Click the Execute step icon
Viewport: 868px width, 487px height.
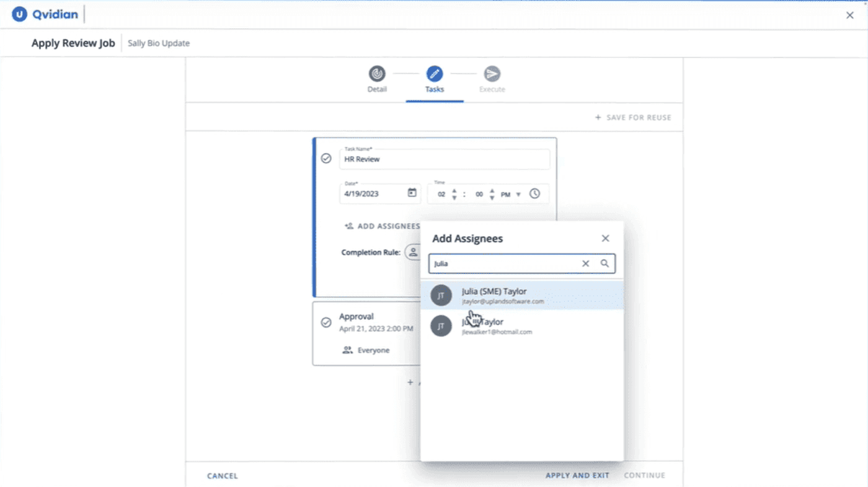coord(492,72)
